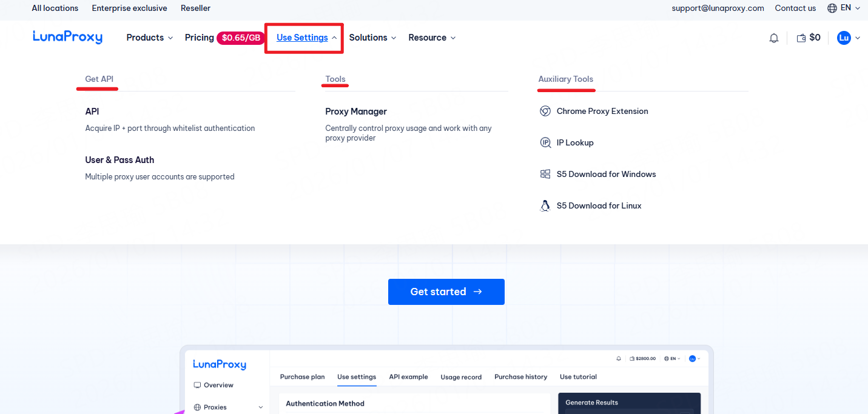
Task: Open the wallet balance icon
Action: coord(801,38)
